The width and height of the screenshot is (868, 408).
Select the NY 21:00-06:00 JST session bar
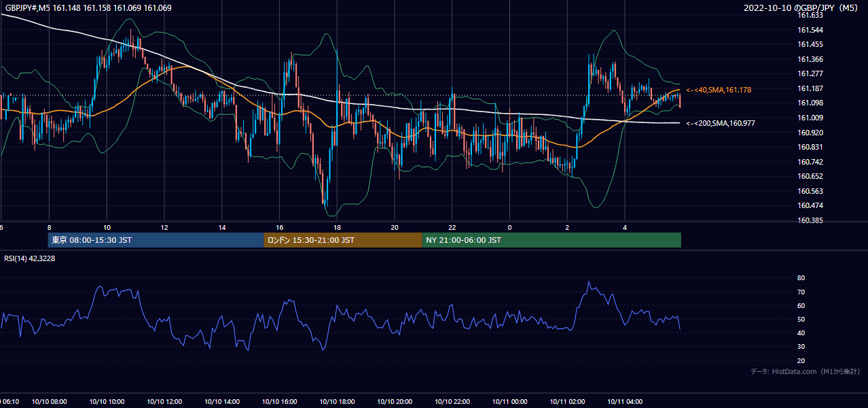click(551, 240)
